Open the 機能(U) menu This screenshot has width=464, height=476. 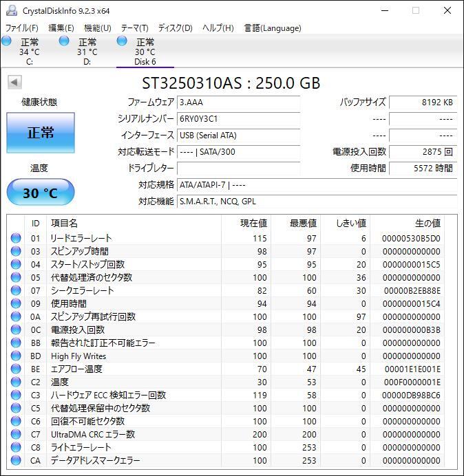pyautogui.click(x=97, y=28)
